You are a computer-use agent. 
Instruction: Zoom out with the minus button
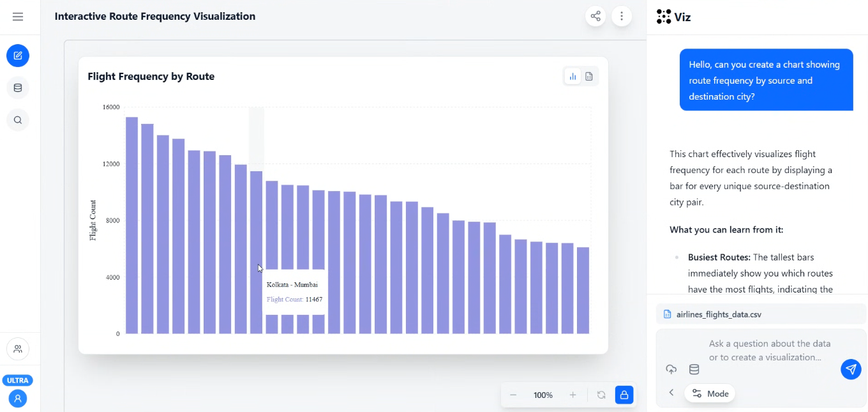513,395
